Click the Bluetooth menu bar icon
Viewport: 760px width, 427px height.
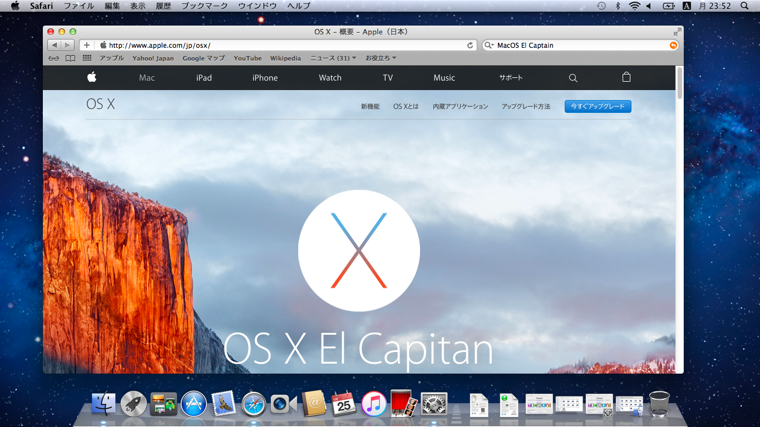[x=618, y=6]
